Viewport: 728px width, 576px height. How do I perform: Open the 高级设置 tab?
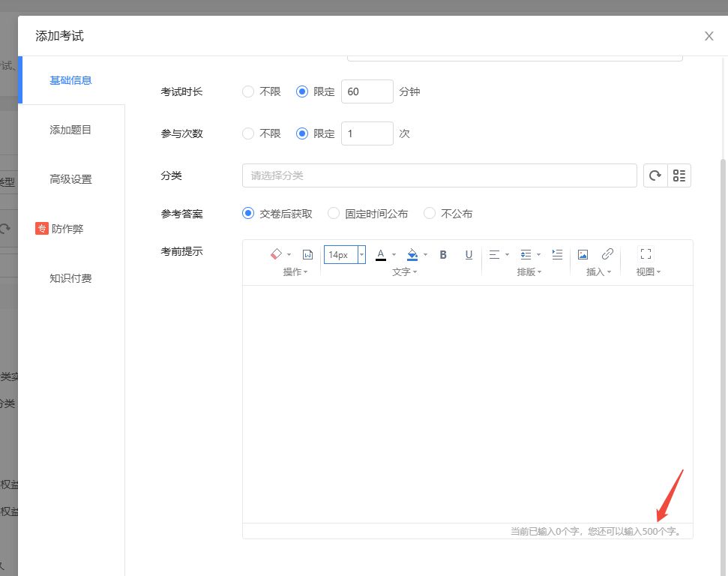(x=70, y=179)
